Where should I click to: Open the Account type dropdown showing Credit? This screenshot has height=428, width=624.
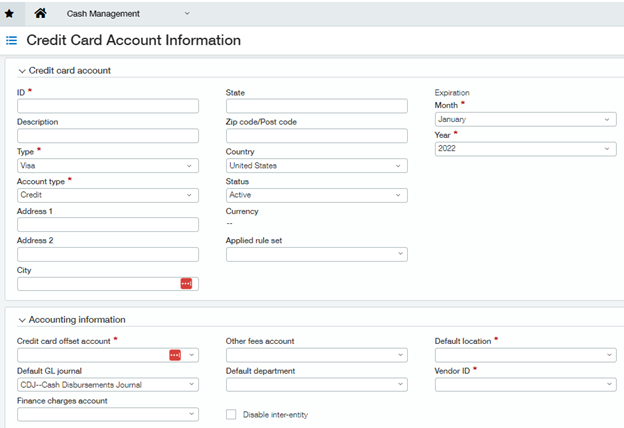tap(108, 195)
